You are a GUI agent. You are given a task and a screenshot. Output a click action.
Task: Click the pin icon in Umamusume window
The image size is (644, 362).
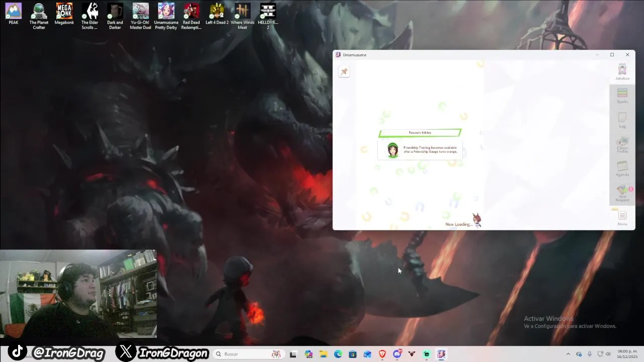coord(344,72)
